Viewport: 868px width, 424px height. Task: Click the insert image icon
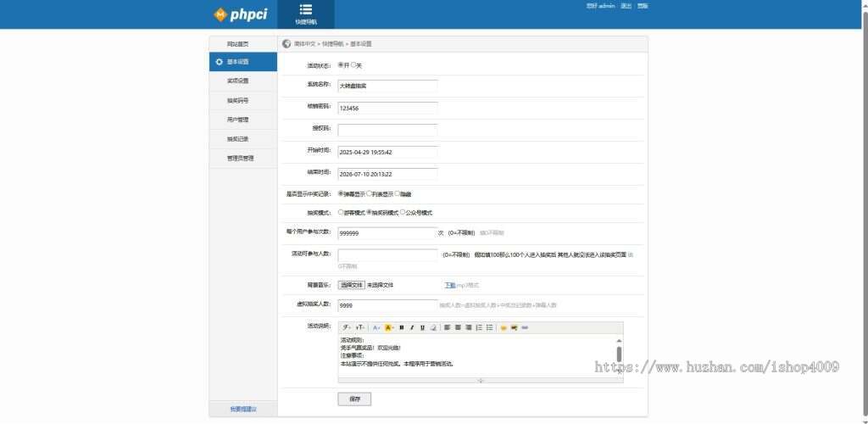515,327
